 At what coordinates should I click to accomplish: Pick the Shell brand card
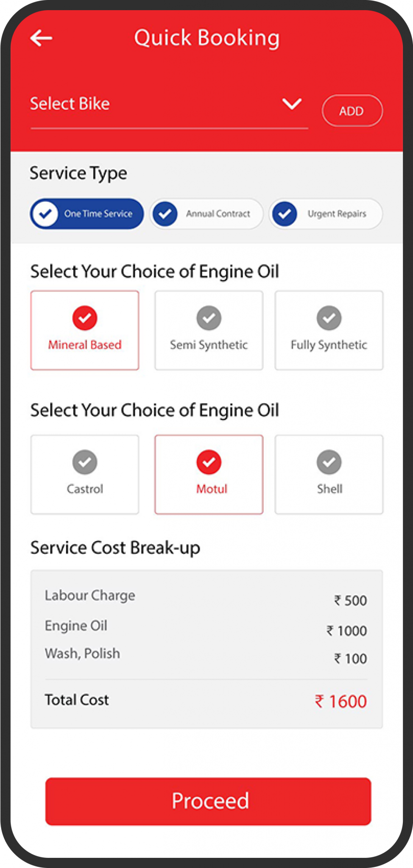pyautogui.click(x=329, y=474)
